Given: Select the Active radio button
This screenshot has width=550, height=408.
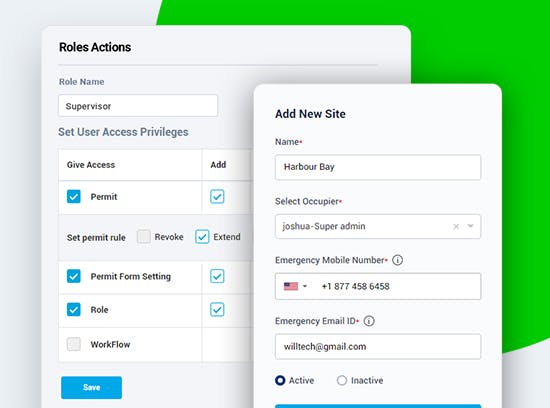Looking at the screenshot, I should (280, 380).
